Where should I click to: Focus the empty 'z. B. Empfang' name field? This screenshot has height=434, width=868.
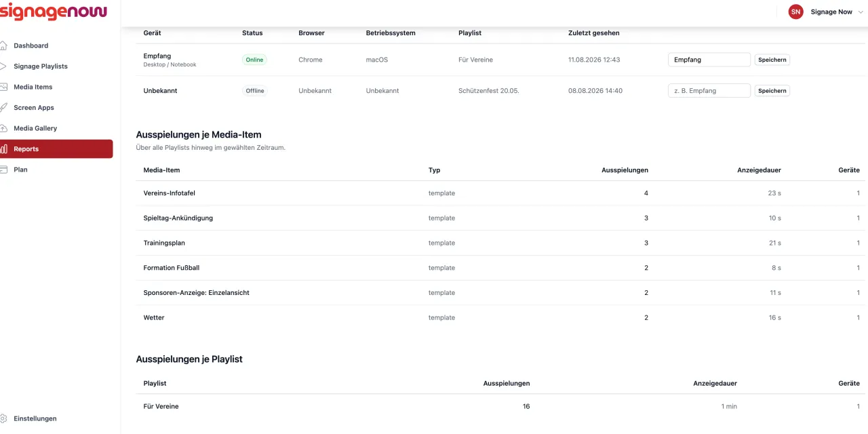click(709, 91)
